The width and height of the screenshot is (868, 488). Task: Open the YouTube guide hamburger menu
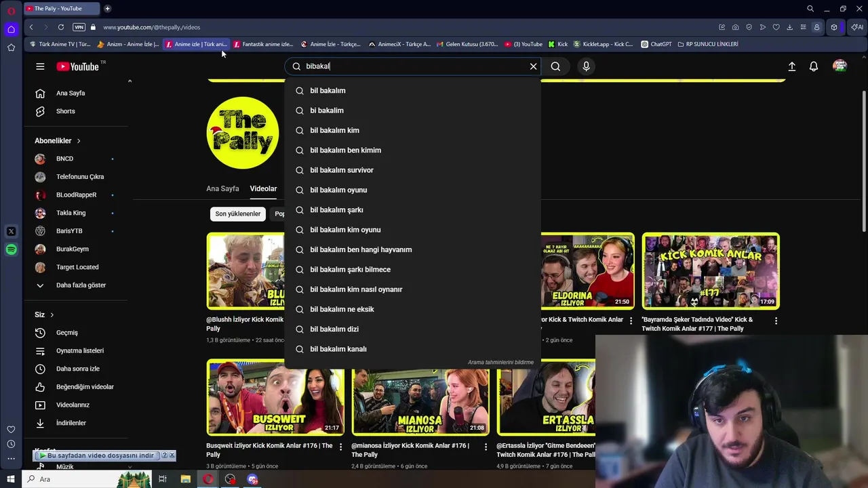pyautogui.click(x=40, y=66)
